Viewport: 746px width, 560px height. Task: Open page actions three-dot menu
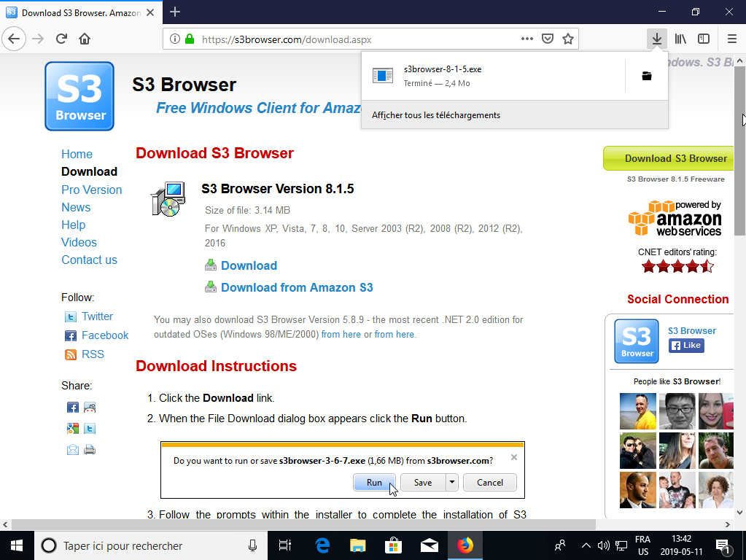527,39
